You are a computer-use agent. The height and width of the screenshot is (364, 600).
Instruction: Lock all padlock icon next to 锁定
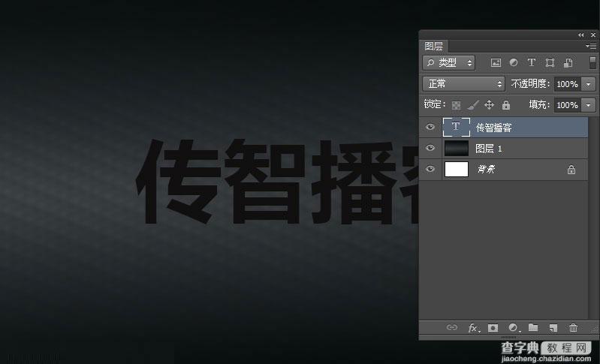coord(506,105)
